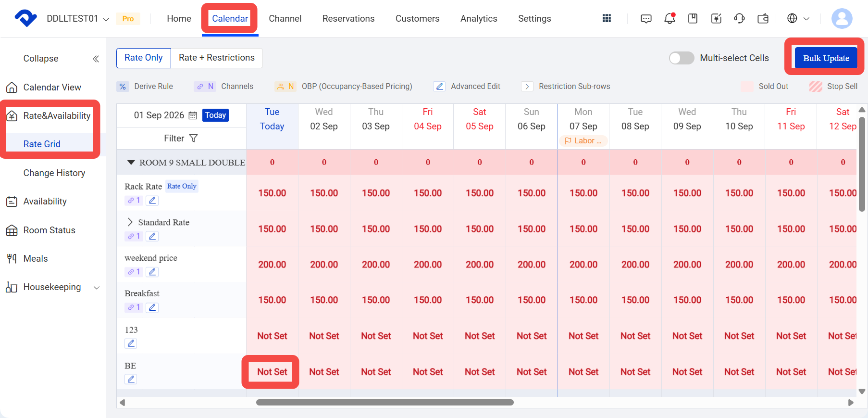
Task: Select the Rate Only view
Action: click(x=144, y=58)
